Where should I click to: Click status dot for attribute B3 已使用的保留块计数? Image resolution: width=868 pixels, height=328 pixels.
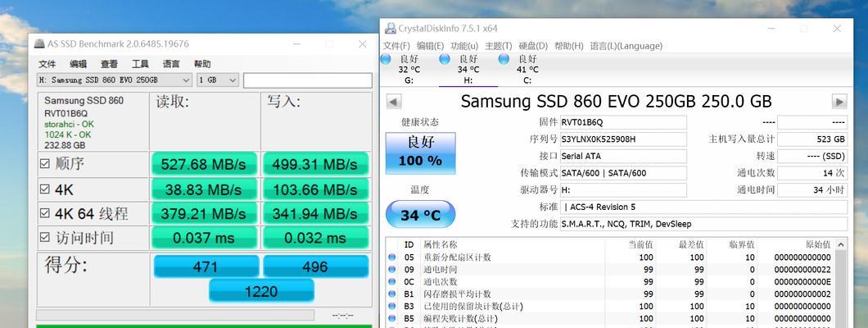pos(392,306)
